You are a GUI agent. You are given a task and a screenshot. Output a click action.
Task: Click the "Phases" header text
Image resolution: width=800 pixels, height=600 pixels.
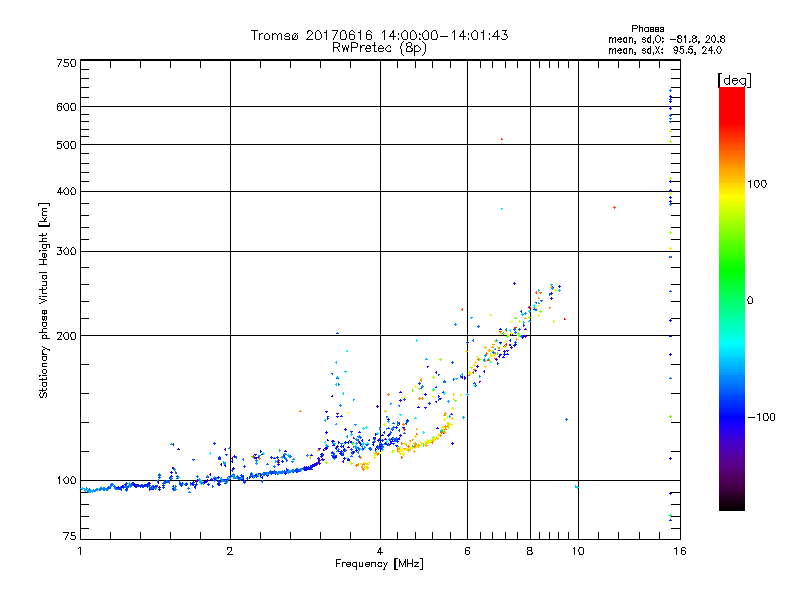coord(647,29)
